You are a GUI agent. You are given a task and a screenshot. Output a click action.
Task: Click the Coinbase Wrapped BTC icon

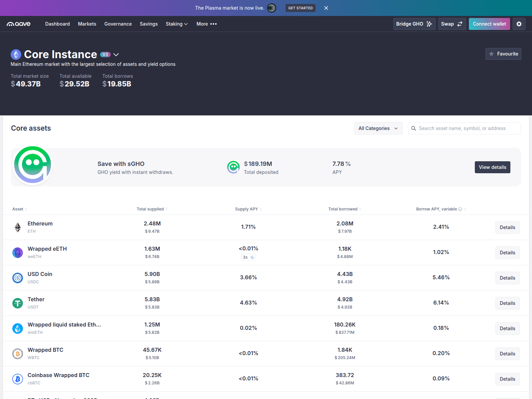(18, 379)
